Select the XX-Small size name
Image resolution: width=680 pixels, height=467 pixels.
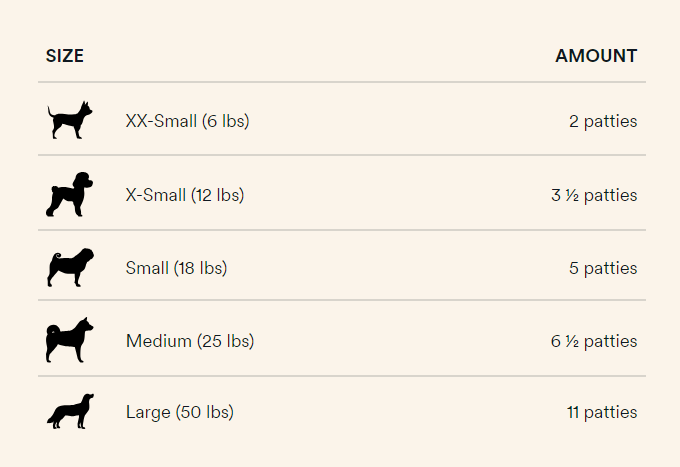tap(161, 122)
